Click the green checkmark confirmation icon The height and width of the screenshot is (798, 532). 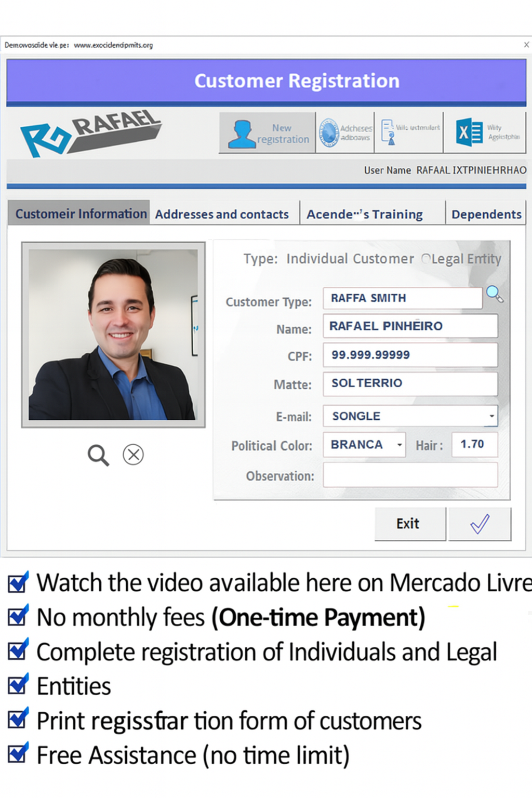point(479,524)
